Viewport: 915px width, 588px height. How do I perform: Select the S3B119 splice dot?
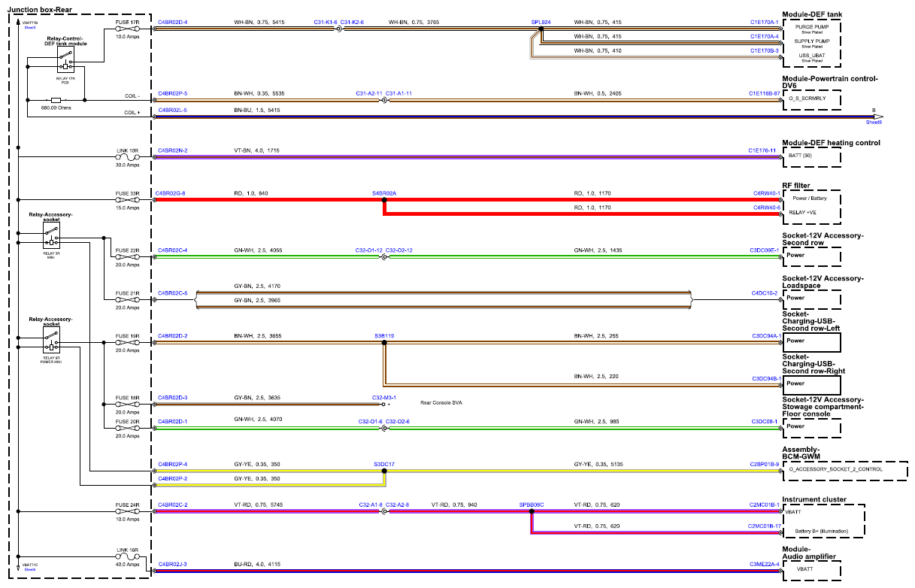tap(384, 342)
